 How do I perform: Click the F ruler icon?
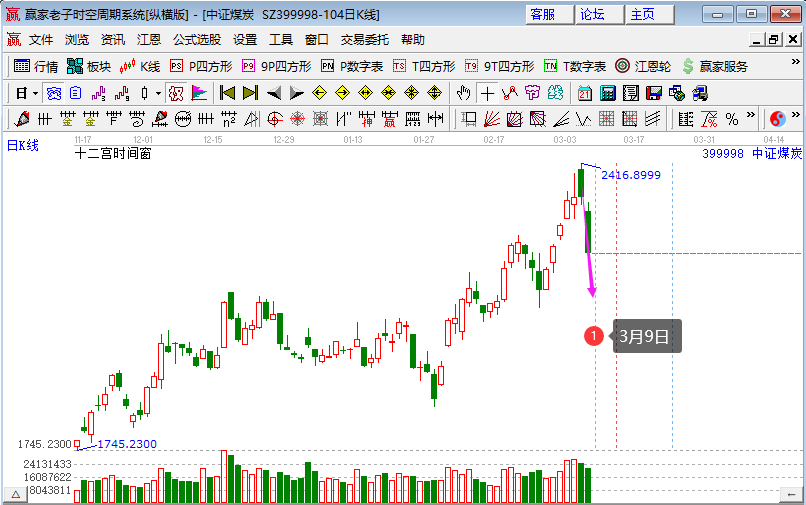coord(114,119)
